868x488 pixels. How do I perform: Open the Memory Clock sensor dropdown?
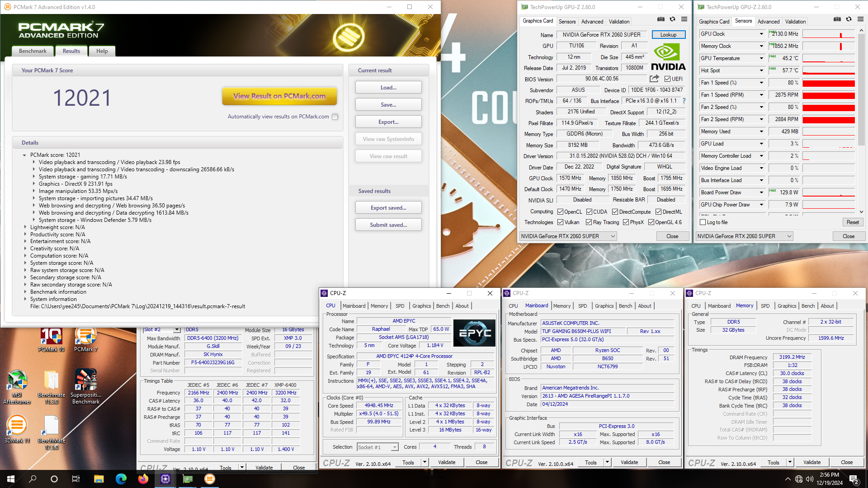pyautogui.click(x=761, y=46)
